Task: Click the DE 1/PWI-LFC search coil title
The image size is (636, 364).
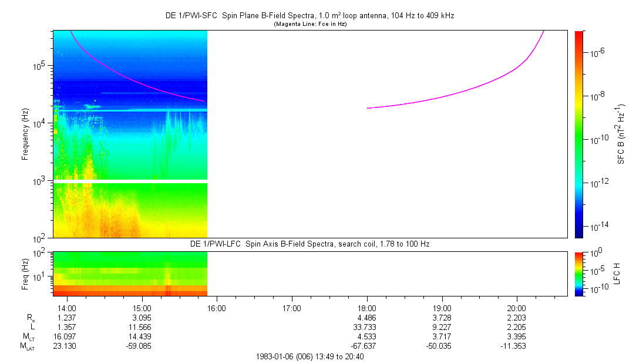Action: tap(309, 244)
